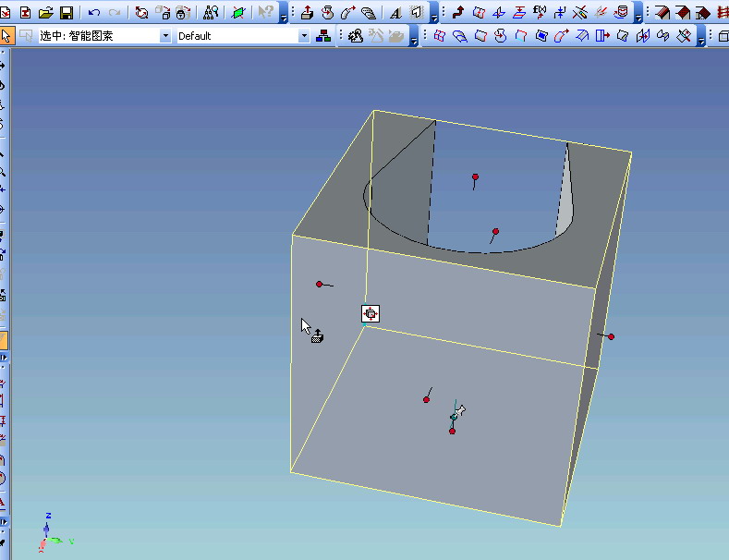The image size is (729, 560).
Task: Activate the TriBall positioning tool
Action: tap(141, 12)
